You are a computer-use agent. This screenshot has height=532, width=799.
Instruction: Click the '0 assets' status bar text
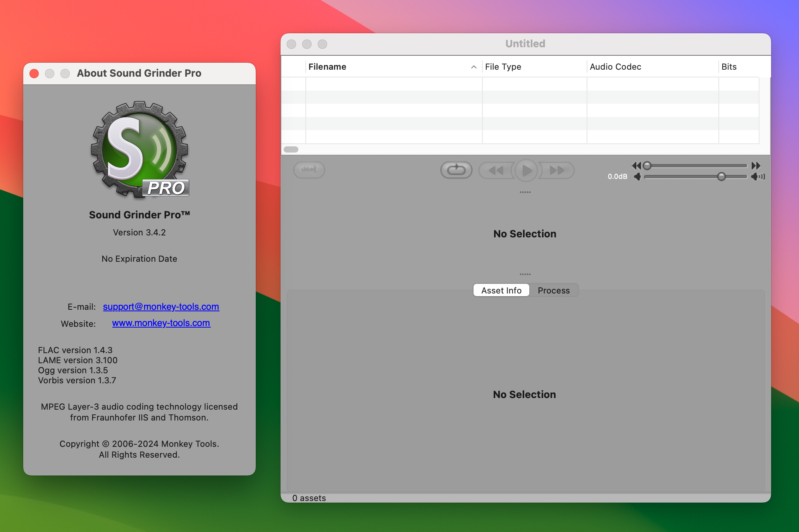pos(309,498)
